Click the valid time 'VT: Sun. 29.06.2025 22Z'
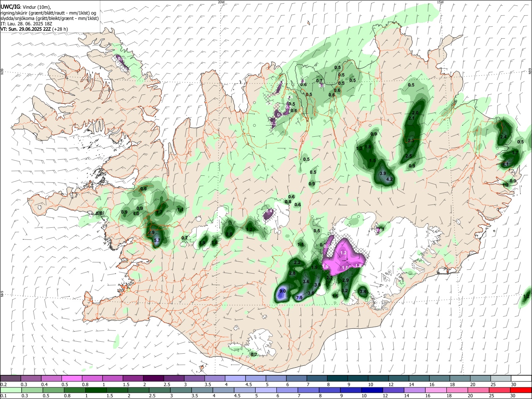Image resolution: width=532 pixels, height=399 pixels. pyautogui.click(x=26, y=29)
